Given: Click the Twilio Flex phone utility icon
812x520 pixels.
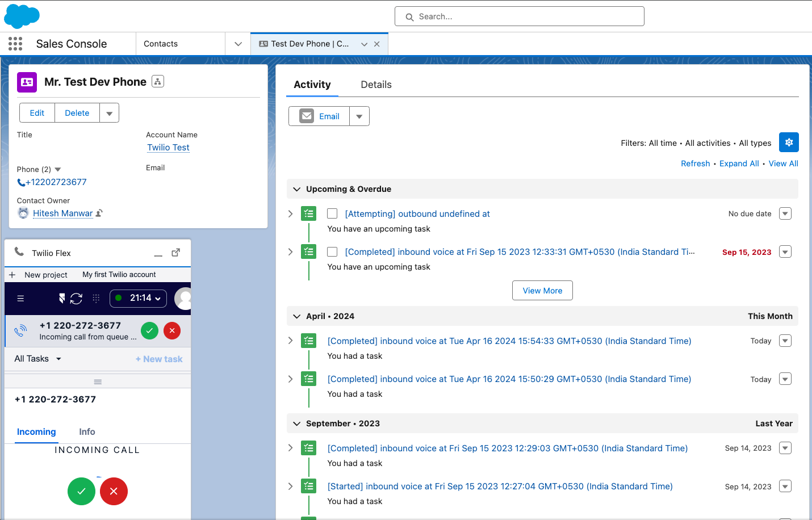Looking at the screenshot, I should 19,251.
